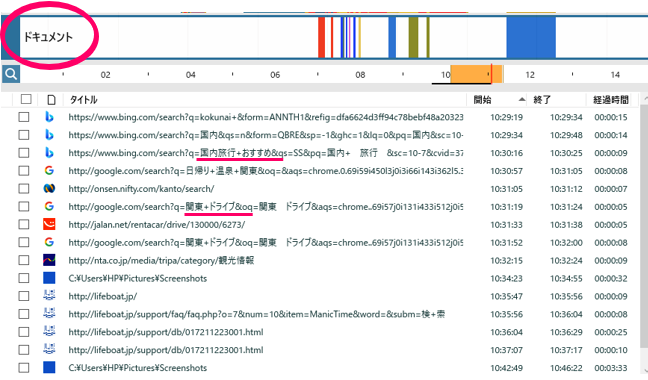Screen dimensions: 648x380
Task: Check the box for kokunai Bing search row
Action: [x=24, y=117]
